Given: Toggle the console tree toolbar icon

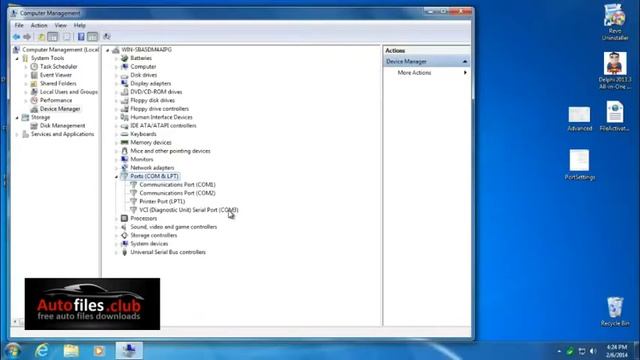Looking at the screenshot, I should click(x=53, y=37).
